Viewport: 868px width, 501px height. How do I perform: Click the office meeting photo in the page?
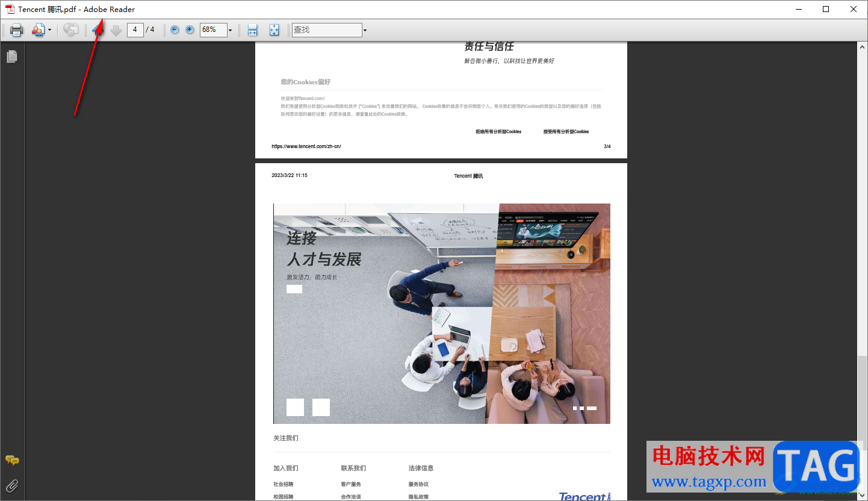coord(442,314)
